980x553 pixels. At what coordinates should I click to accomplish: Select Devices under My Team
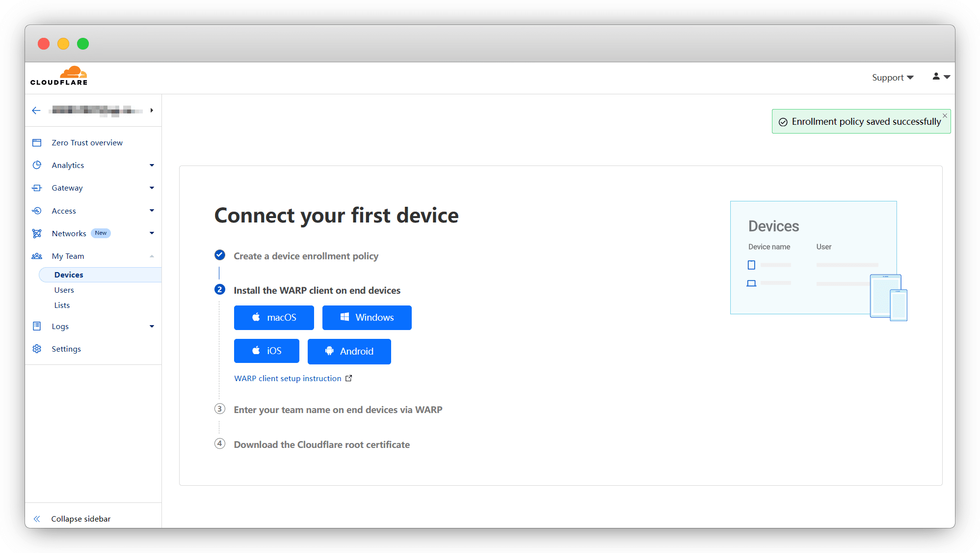(x=100, y=275)
